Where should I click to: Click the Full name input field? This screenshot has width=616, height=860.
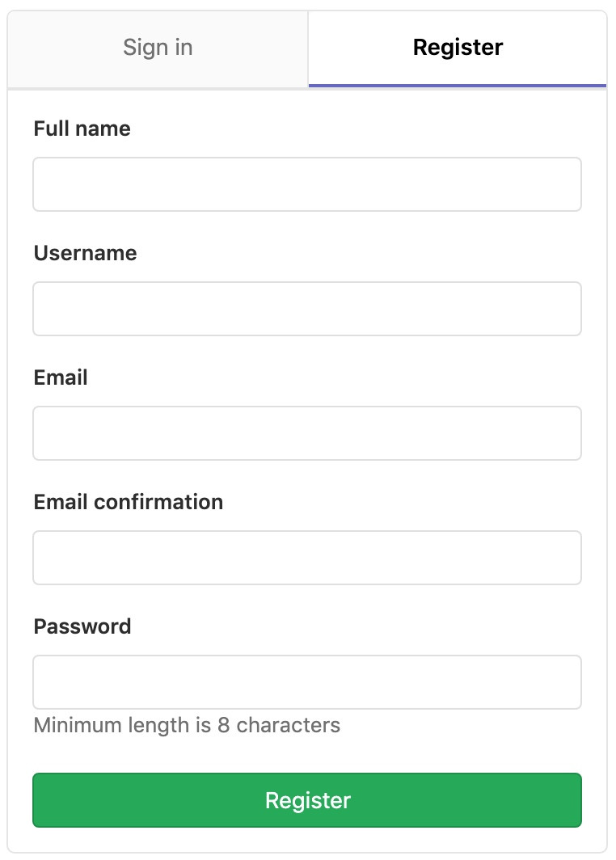[x=307, y=184]
